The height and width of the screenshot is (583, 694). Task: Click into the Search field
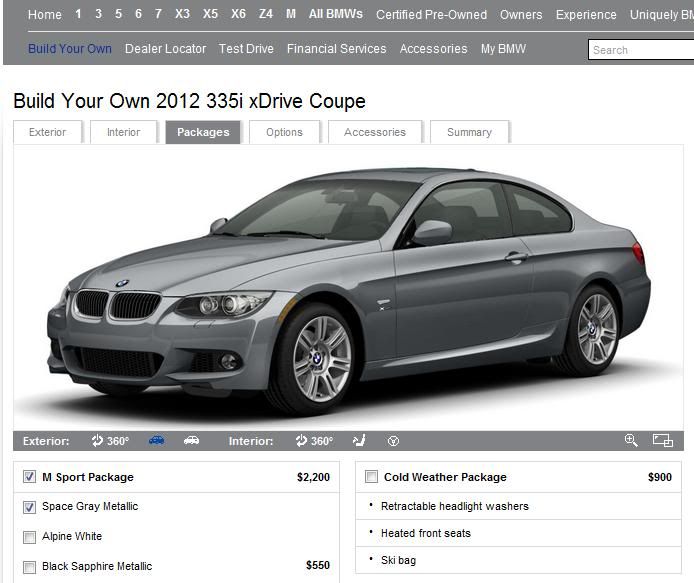(641, 50)
